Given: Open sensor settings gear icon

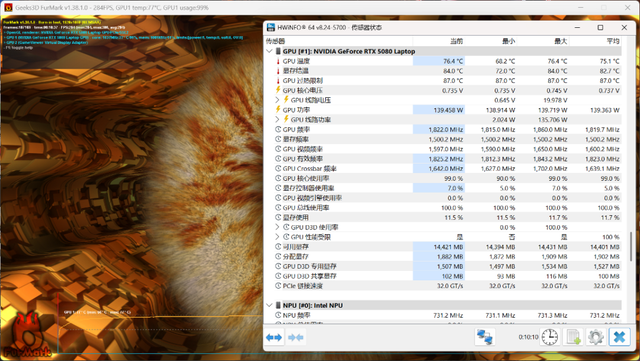Looking at the screenshot, I should [596, 337].
